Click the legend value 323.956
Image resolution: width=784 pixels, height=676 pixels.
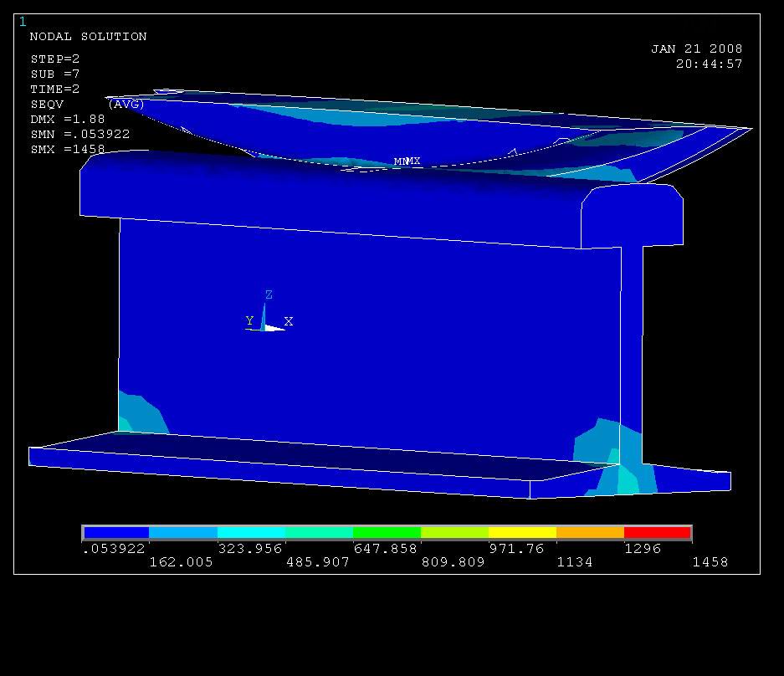click(x=250, y=549)
